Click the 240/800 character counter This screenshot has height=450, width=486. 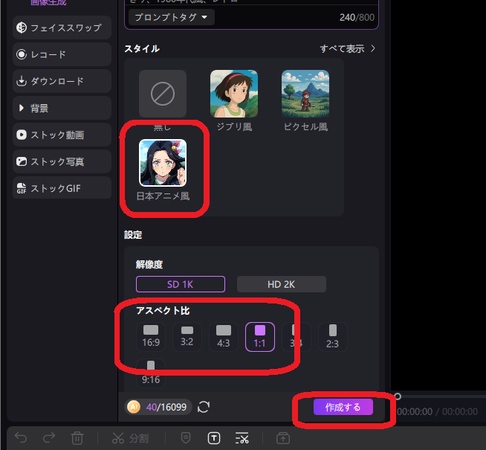(x=357, y=17)
